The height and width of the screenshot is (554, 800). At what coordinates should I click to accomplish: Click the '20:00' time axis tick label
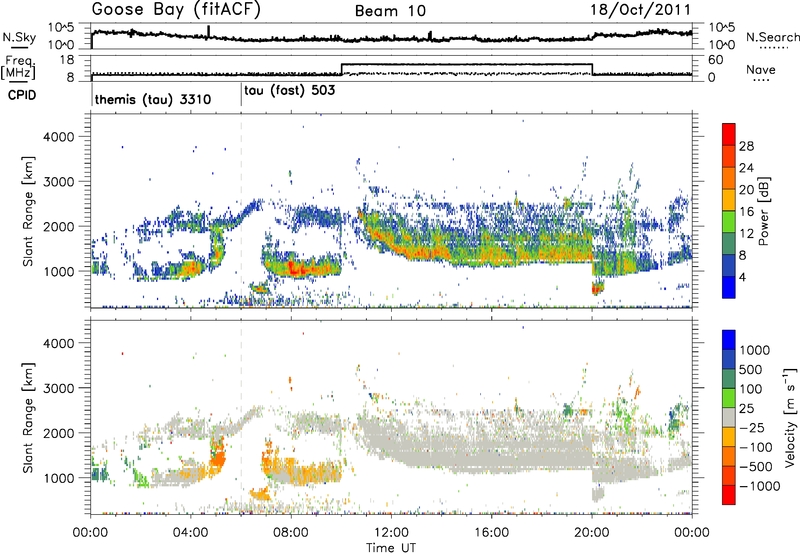[x=591, y=533]
